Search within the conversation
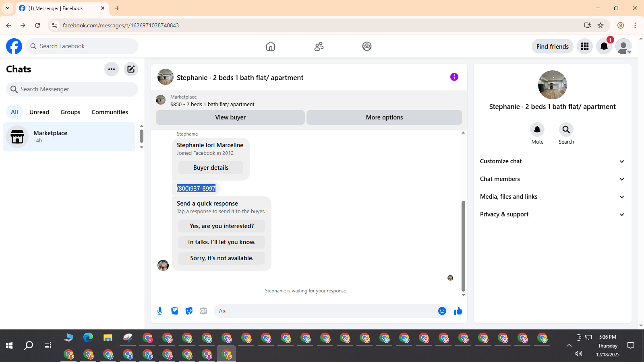This screenshot has width=644, height=362. pyautogui.click(x=566, y=130)
